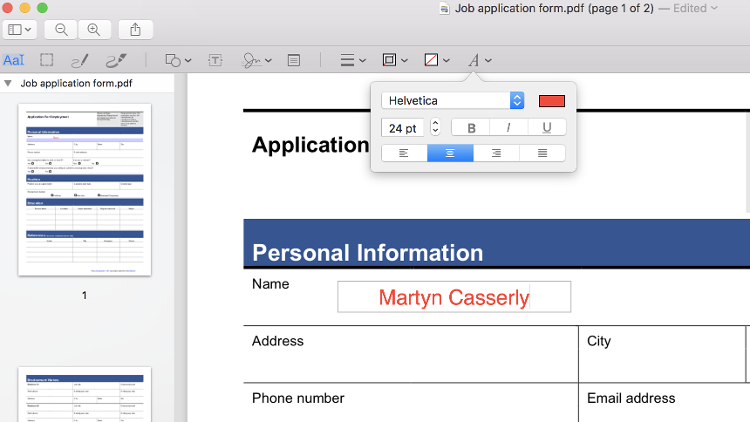Open the Shapes tool
The height and width of the screenshot is (422, 750).
pos(173,60)
